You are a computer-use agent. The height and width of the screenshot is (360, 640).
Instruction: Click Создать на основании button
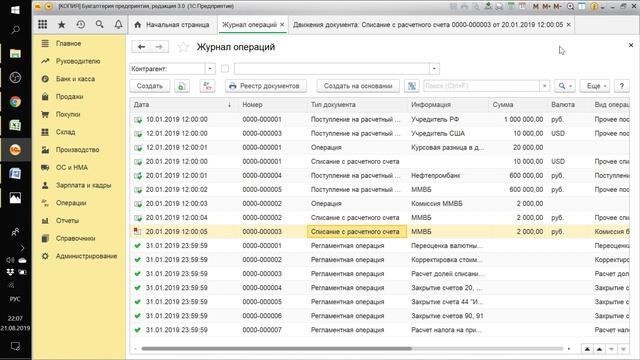pyautogui.click(x=358, y=86)
